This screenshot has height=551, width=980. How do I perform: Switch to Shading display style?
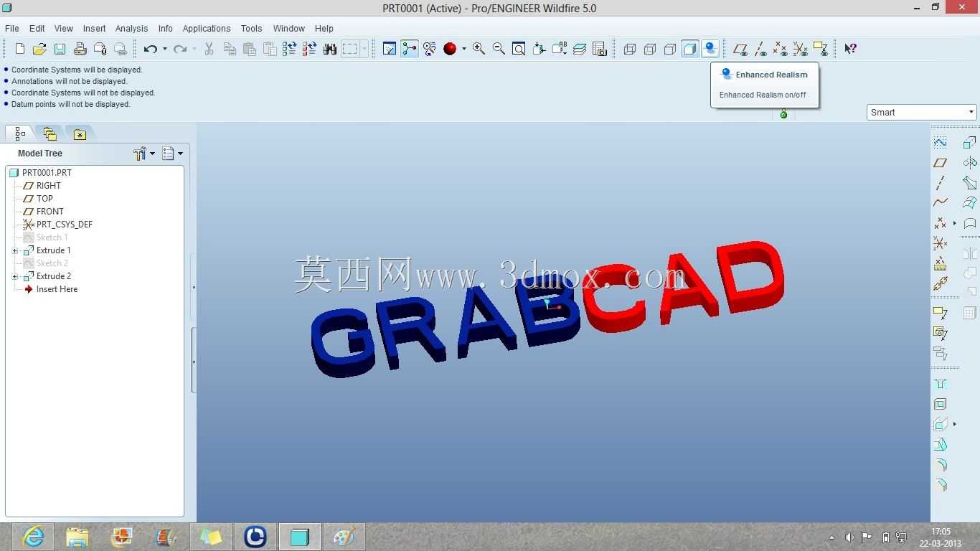pos(690,49)
